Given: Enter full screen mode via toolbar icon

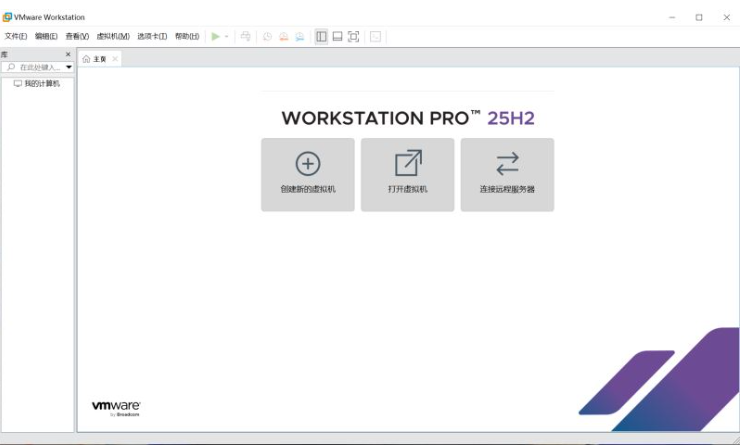Looking at the screenshot, I should 353,36.
